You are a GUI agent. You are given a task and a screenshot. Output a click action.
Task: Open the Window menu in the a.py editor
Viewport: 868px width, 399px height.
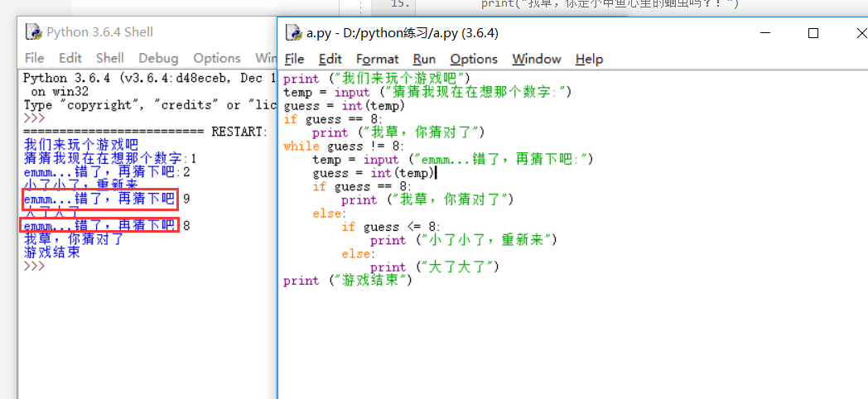click(537, 60)
